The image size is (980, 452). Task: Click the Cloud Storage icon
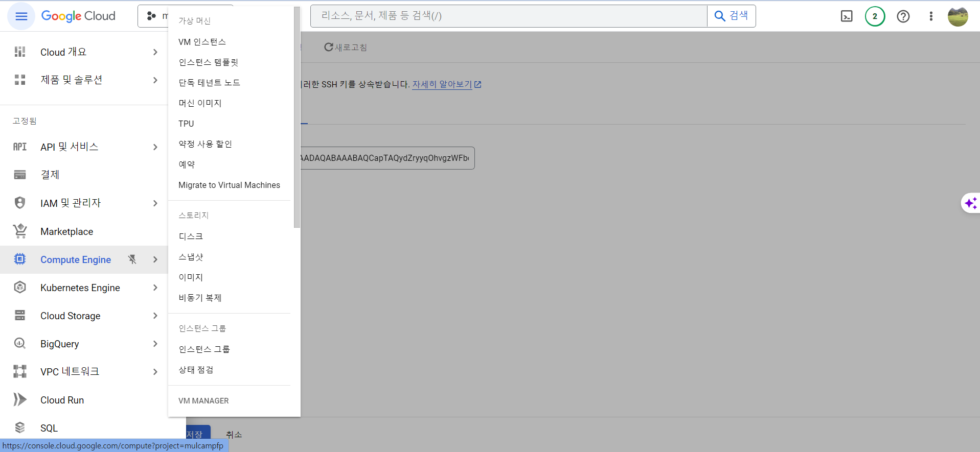(x=20, y=316)
